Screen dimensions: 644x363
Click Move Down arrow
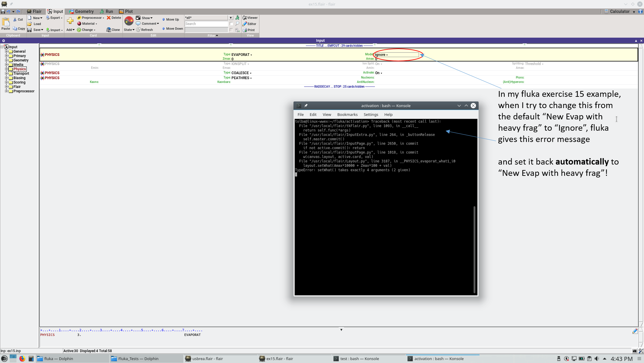[163, 28]
